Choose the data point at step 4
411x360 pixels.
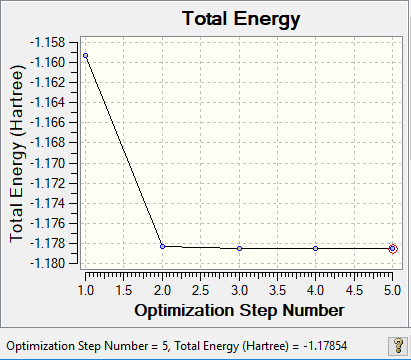pyautogui.click(x=316, y=249)
